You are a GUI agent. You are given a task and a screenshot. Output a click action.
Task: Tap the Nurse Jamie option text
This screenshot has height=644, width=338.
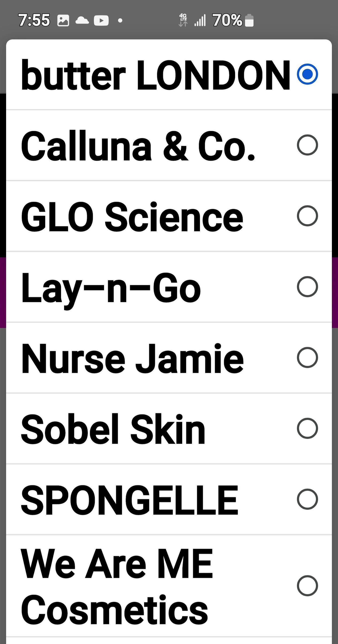[132, 358]
